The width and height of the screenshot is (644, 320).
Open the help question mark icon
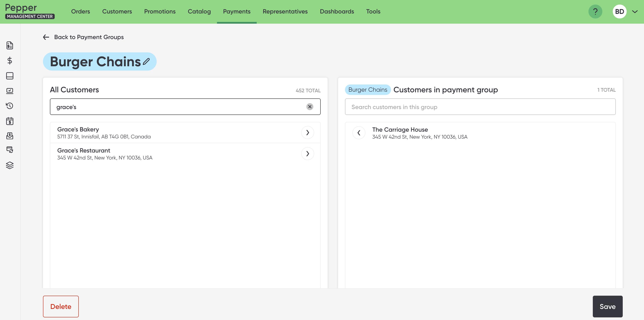point(595,12)
